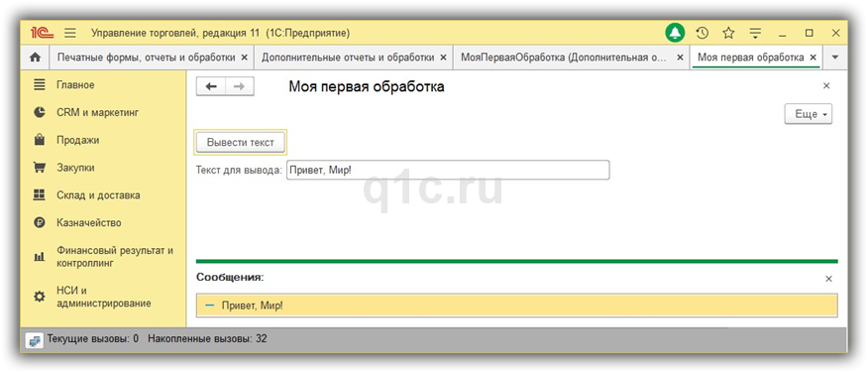Open the favorites star icon
This screenshot has width=868, height=373.
[x=728, y=34]
